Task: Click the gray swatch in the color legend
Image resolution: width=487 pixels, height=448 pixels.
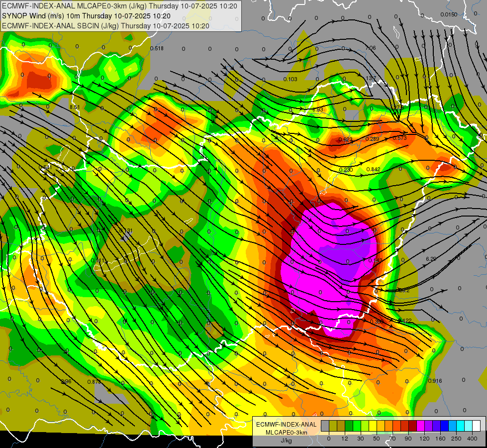Action: point(325,426)
